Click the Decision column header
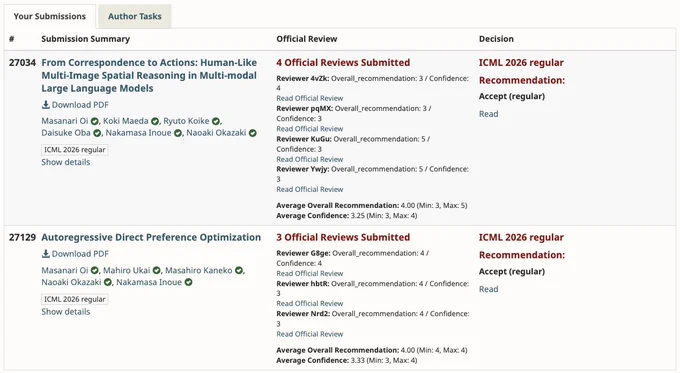This screenshot has width=680, height=373. click(496, 39)
